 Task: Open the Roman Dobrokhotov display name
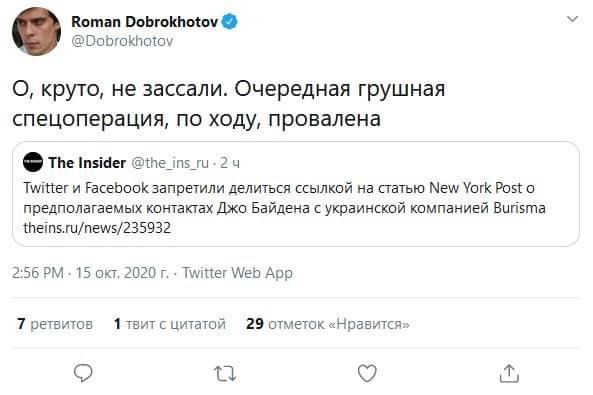[x=145, y=22]
